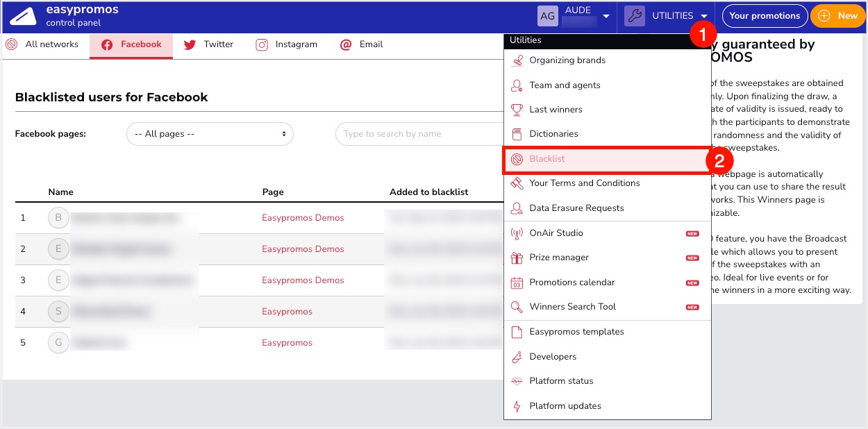Viewport: 868px width, 429px height.
Task: Open Easypromos Demos link in row 3
Action: pyautogui.click(x=303, y=280)
